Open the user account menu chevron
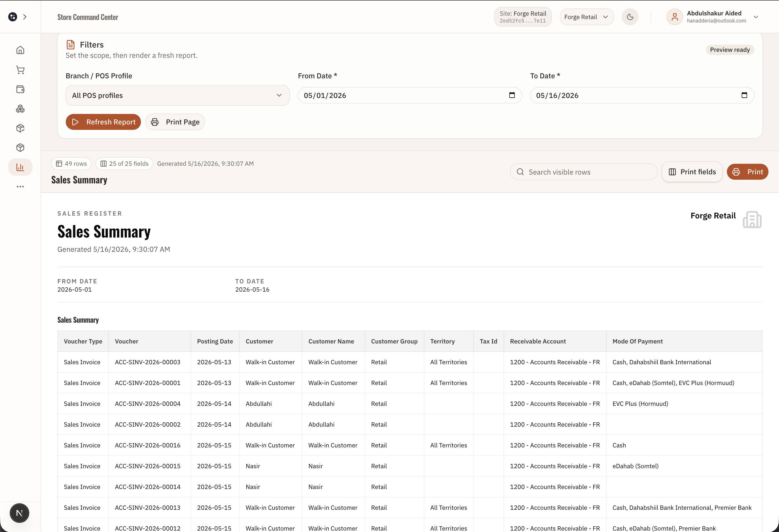 (x=756, y=17)
